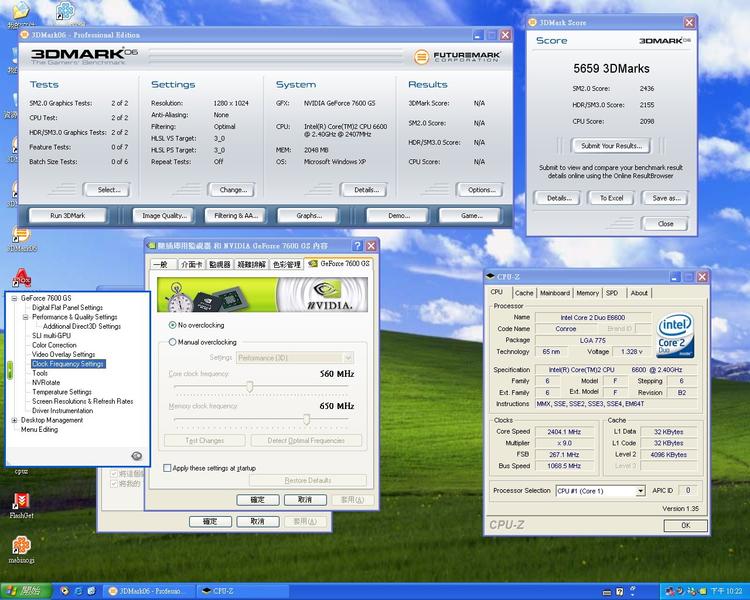This screenshot has width=750, height=600.
Task: Click the memory clock frequency slider handle
Action: click(307, 419)
